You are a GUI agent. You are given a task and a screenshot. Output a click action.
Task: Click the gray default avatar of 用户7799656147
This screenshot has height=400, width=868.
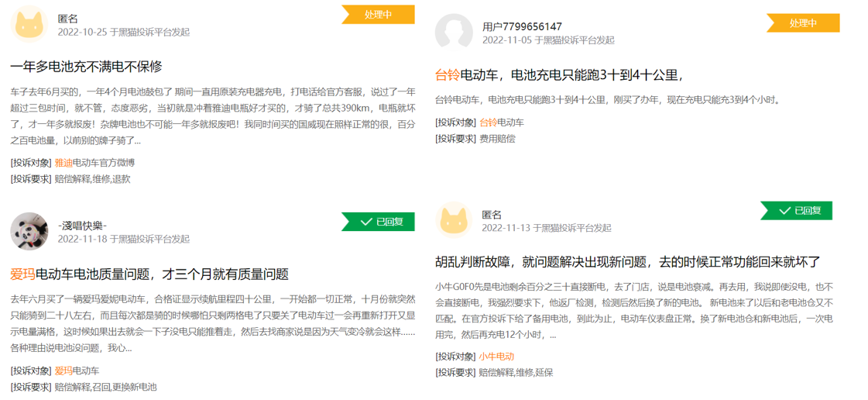click(454, 32)
